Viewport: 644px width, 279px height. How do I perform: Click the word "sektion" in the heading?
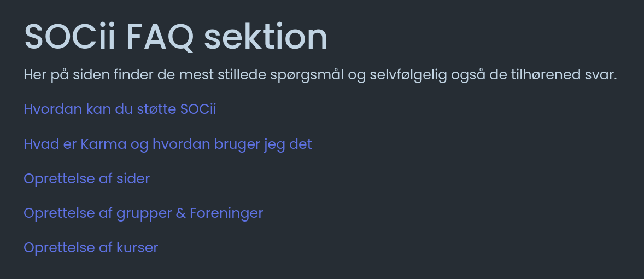[x=266, y=37]
